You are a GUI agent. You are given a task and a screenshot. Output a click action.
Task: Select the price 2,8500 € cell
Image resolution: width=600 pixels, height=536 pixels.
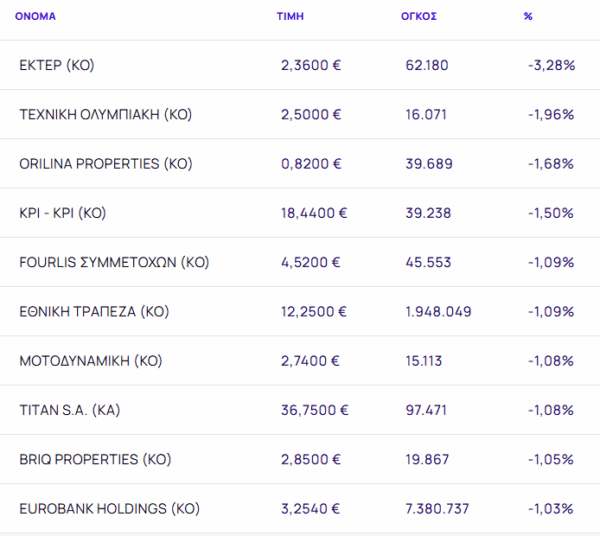[x=310, y=459]
